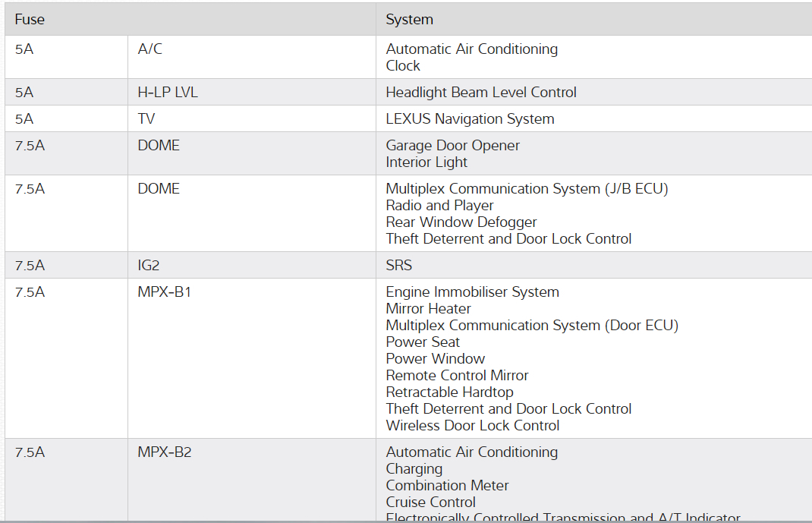Click the Garage Door Opener entry
812x523 pixels.
click(452, 146)
